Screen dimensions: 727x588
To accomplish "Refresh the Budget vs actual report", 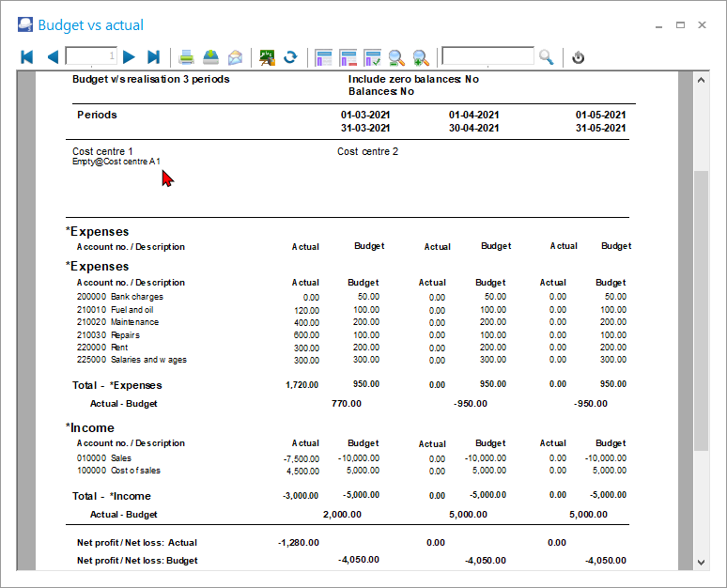I will pyautogui.click(x=290, y=57).
